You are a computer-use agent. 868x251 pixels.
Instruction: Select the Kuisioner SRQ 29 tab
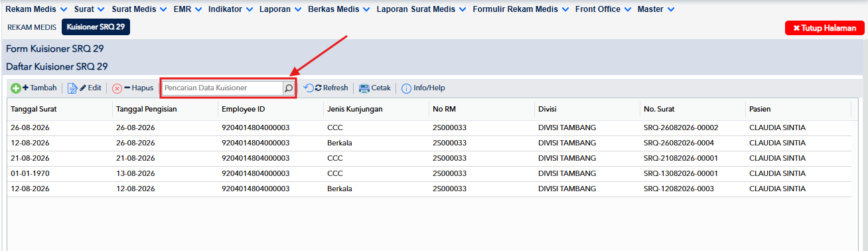96,27
